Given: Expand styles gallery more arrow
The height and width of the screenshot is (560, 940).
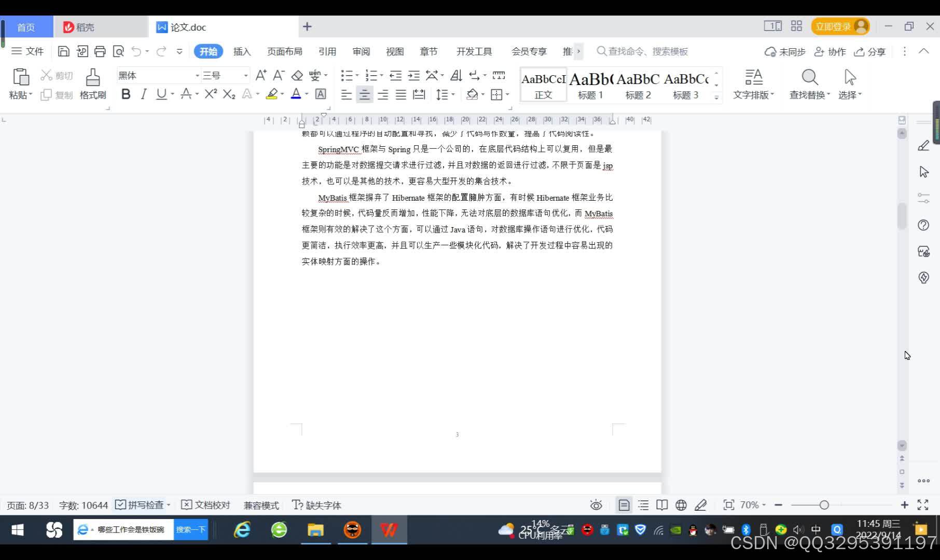Looking at the screenshot, I should coord(716,96).
